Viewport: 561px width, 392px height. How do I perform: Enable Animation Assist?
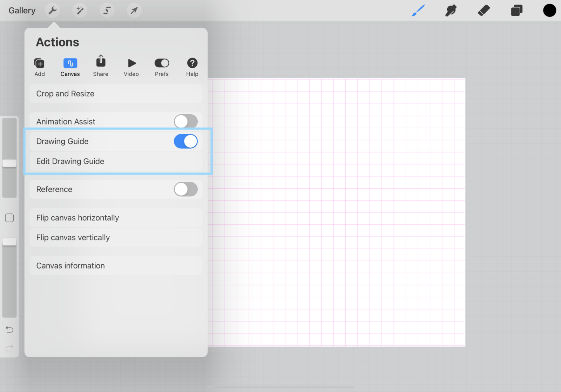(x=186, y=121)
